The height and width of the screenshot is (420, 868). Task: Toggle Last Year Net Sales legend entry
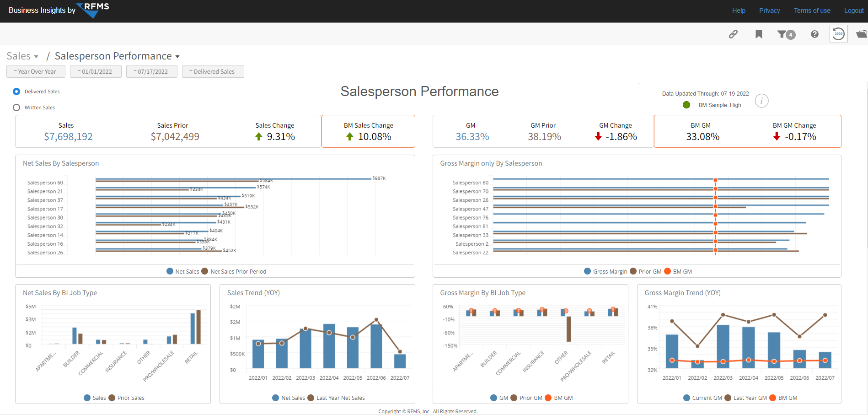point(336,398)
